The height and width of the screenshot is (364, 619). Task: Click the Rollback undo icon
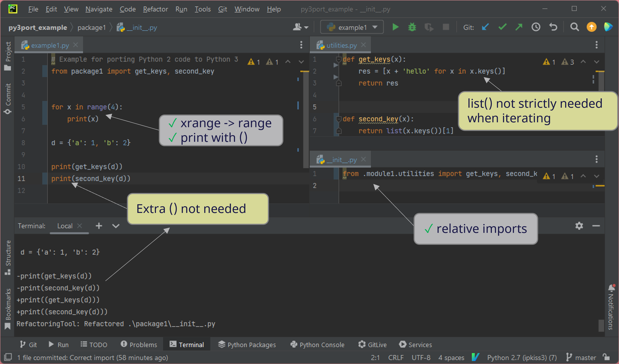click(x=553, y=27)
